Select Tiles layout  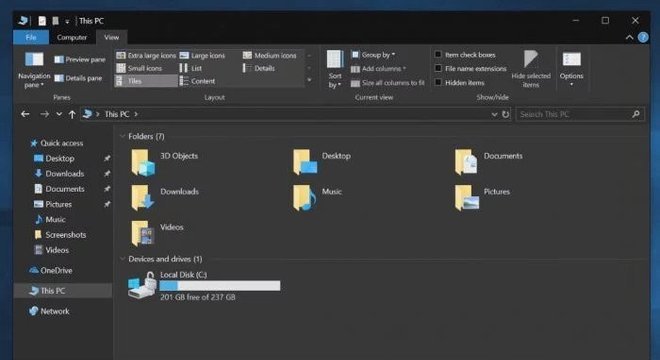[146, 81]
